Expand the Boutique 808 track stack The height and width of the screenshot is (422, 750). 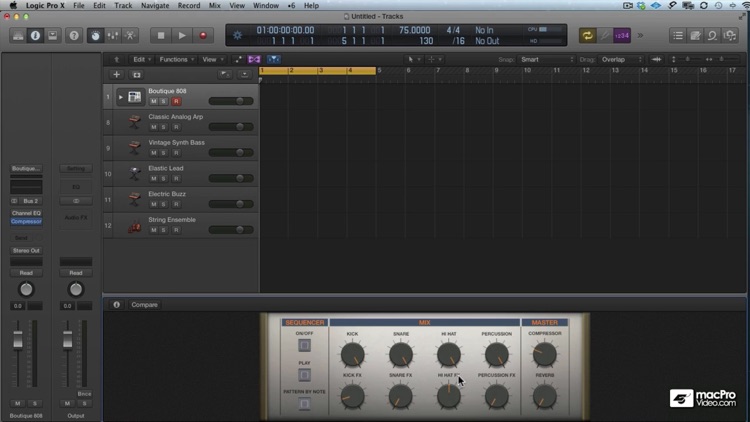pyautogui.click(x=121, y=97)
